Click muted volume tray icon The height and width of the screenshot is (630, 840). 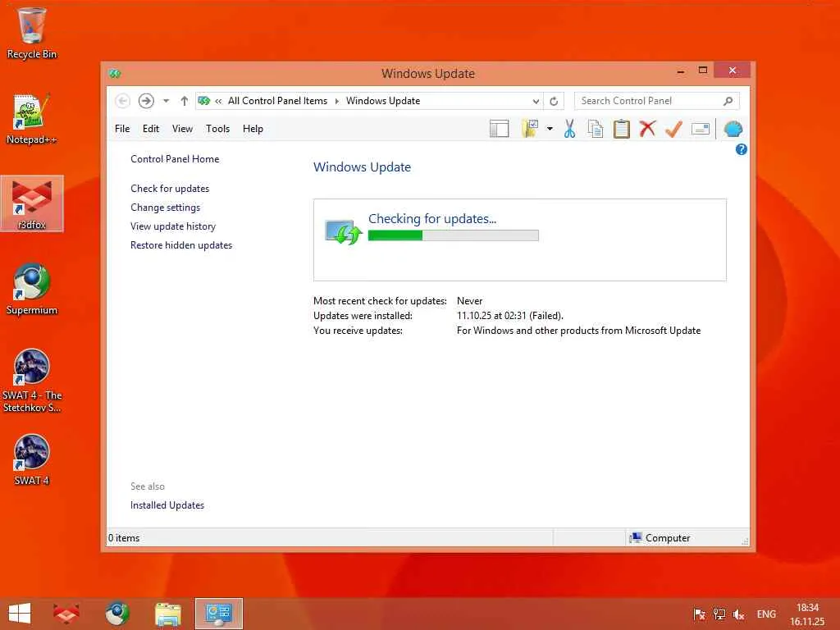[739, 614]
